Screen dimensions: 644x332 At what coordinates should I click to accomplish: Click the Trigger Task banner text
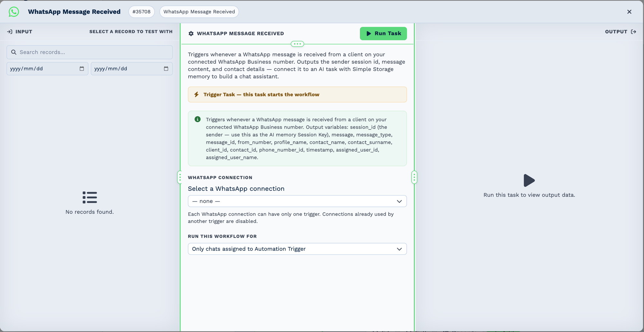(x=261, y=95)
